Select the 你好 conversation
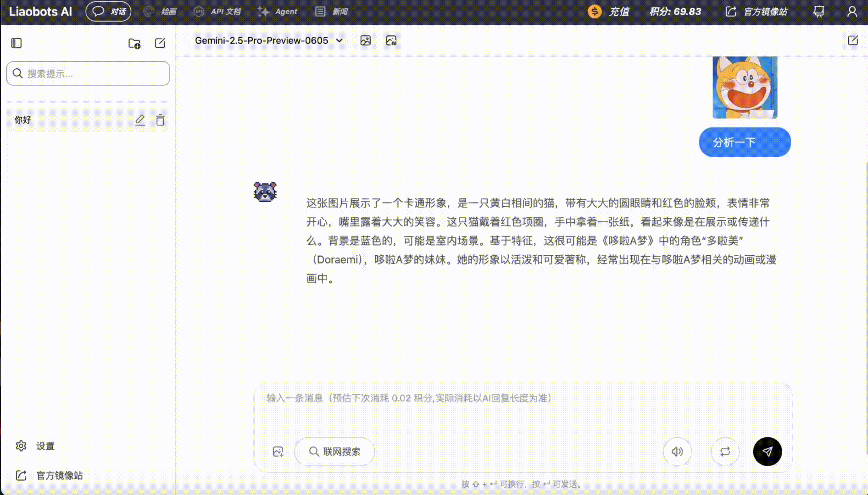 88,120
